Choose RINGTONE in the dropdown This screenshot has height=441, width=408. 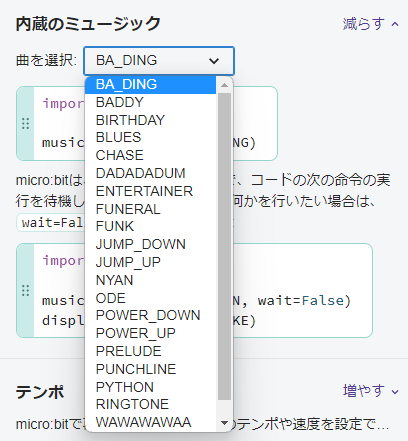tap(150, 404)
